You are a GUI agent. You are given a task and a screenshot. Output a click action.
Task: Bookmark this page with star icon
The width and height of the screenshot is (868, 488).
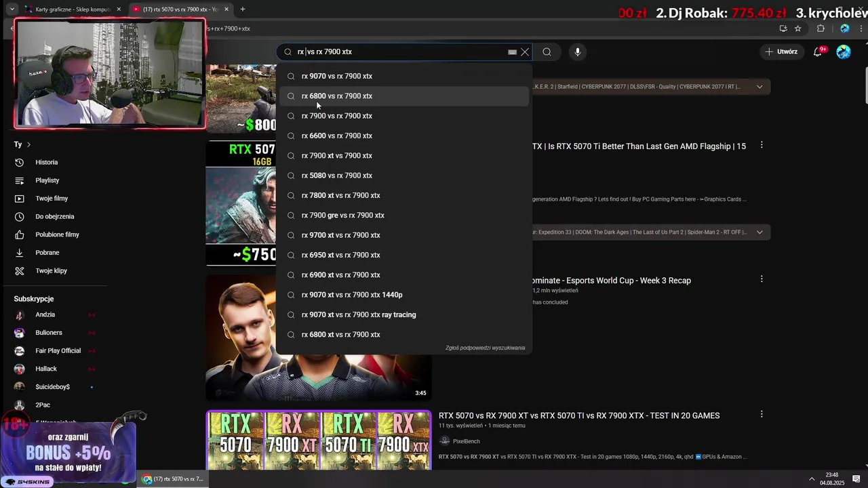[x=798, y=28]
